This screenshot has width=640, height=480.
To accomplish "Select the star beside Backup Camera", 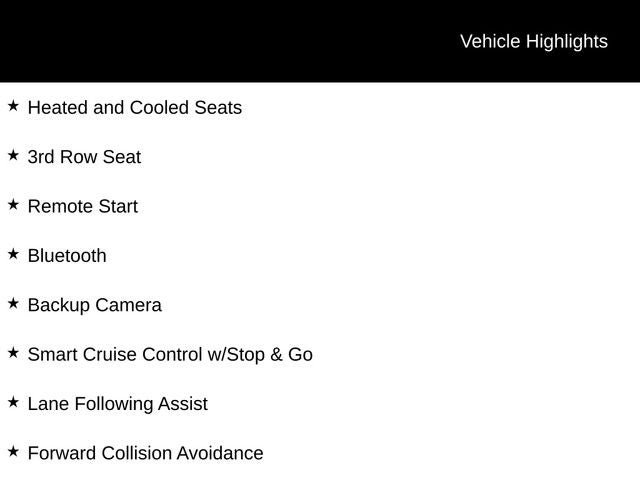I will click(x=13, y=304).
